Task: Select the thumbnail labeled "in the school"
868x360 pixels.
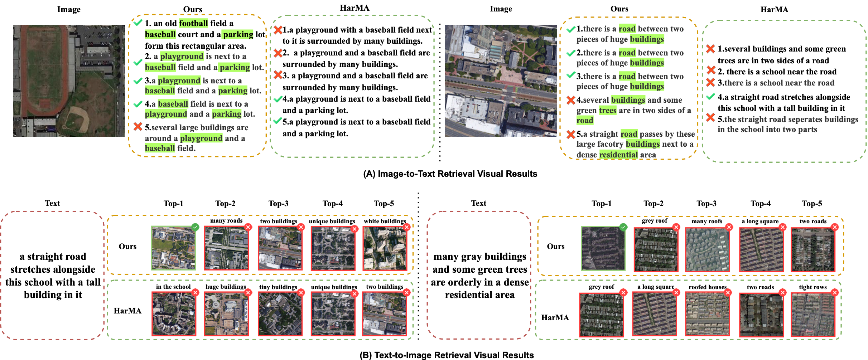Action: click(x=174, y=314)
